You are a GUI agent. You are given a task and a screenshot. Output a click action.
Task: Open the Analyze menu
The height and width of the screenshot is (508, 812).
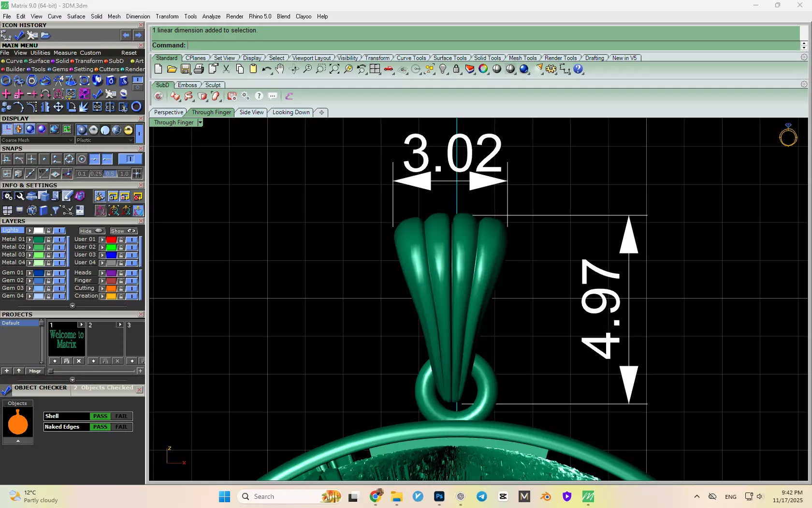[211, 16]
